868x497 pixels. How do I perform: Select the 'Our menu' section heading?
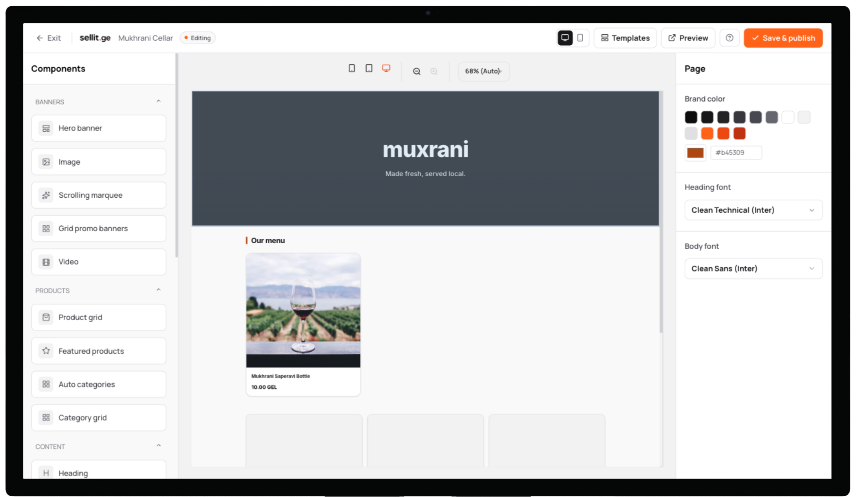coord(268,241)
